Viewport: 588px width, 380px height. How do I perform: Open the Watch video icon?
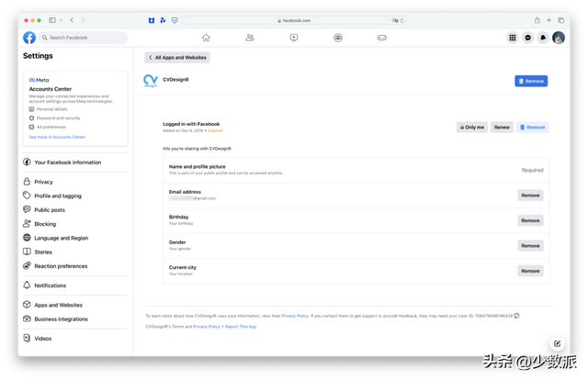[x=294, y=38]
